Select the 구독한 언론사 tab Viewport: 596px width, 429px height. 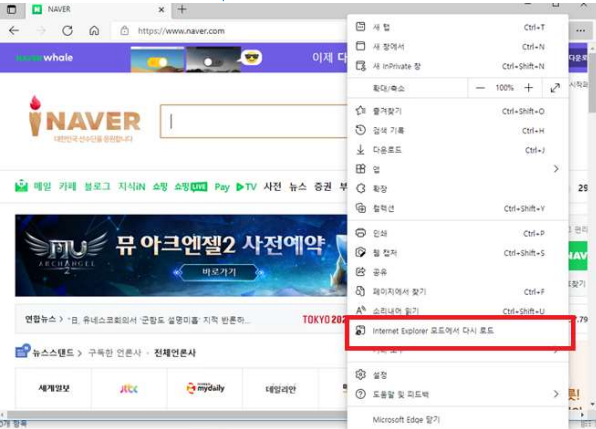[114, 353]
